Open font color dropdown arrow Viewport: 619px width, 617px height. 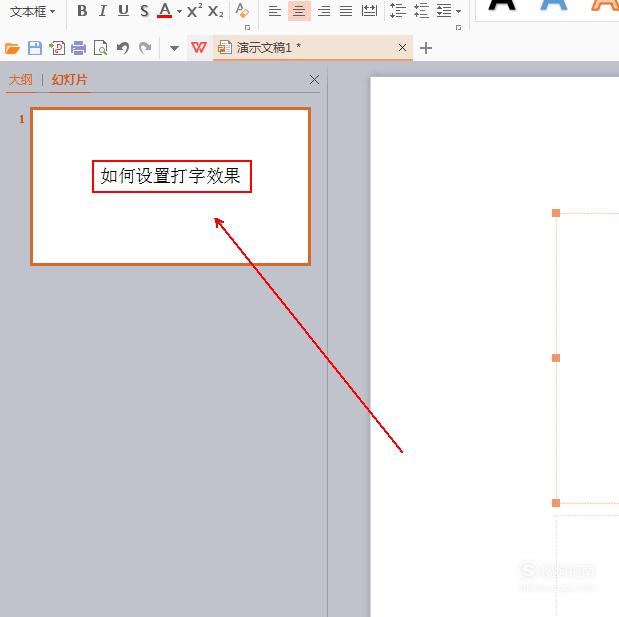click(x=179, y=11)
